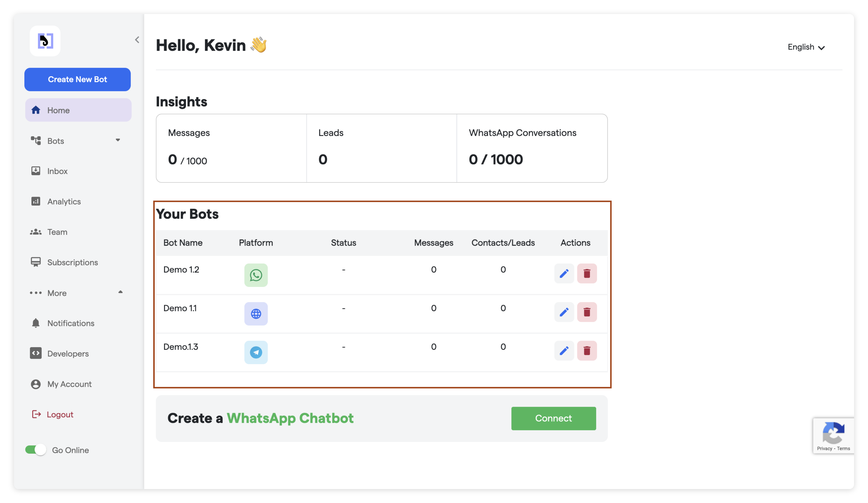Open the Inbox page

pos(57,171)
